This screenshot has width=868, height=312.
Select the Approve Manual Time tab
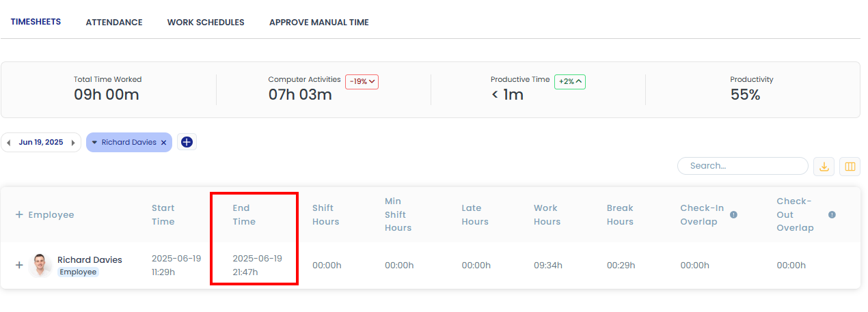(x=318, y=23)
